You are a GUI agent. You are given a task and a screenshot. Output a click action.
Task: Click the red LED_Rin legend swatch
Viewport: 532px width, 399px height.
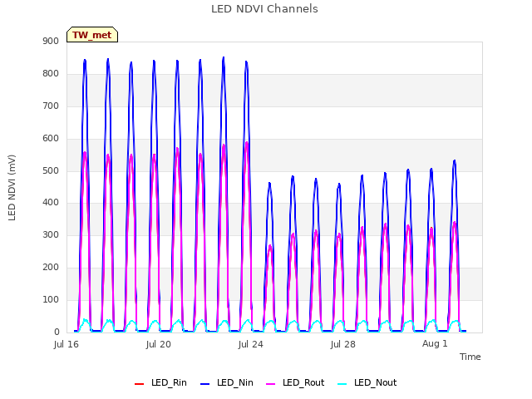(x=140, y=384)
